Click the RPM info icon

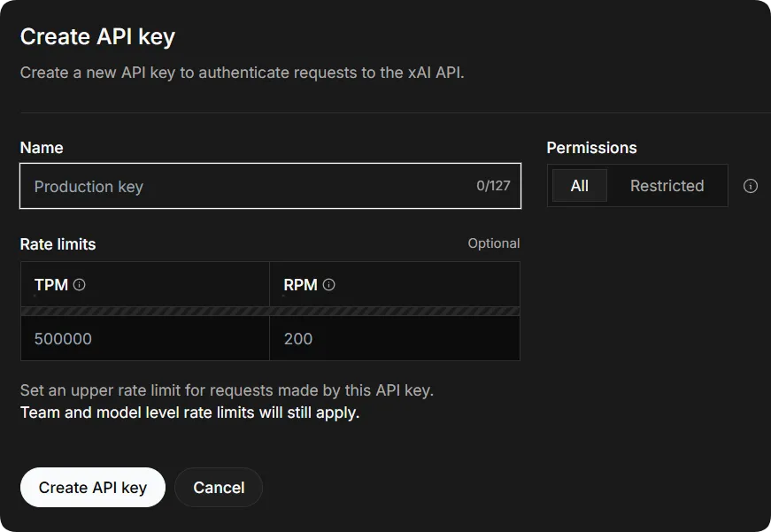point(329,285)
